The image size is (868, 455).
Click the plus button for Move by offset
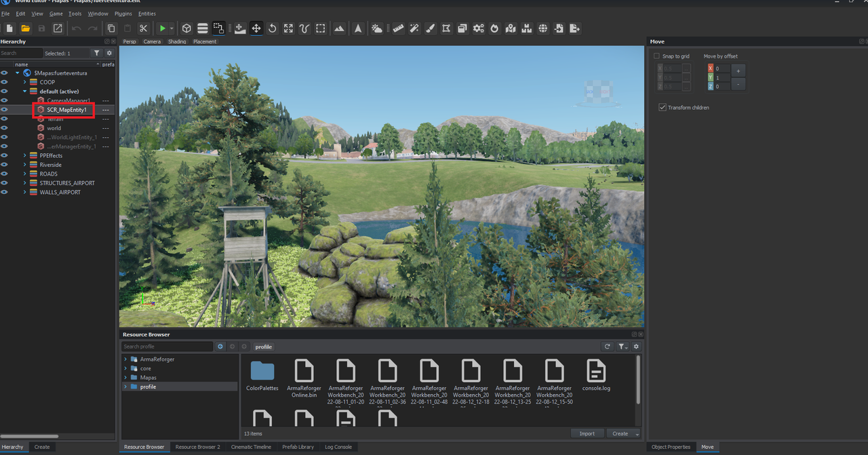coord(739,70)
